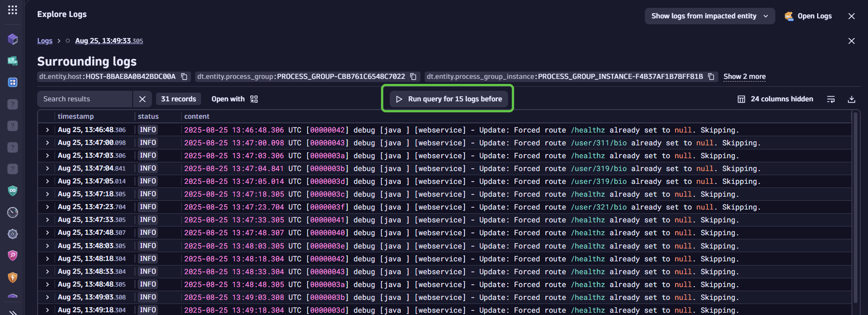Copy the dt.entity.process_group value
This screenshot has width=868, height=315.
tap(413, 77)
